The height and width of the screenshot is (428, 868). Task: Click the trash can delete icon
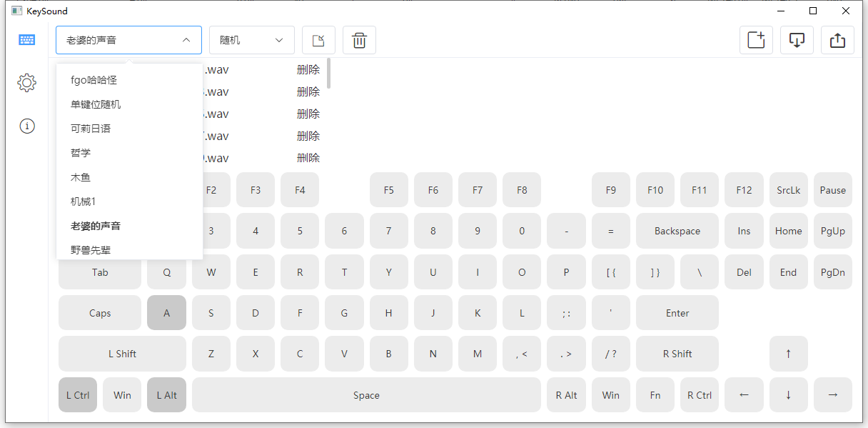tap(359, 41)
